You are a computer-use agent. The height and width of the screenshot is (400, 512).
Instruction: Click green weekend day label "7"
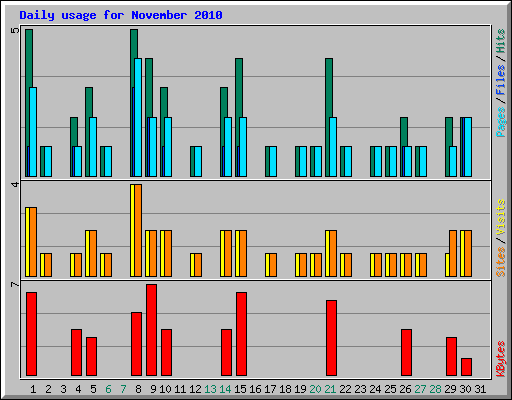pyautogui.click(x=123, y=389)
